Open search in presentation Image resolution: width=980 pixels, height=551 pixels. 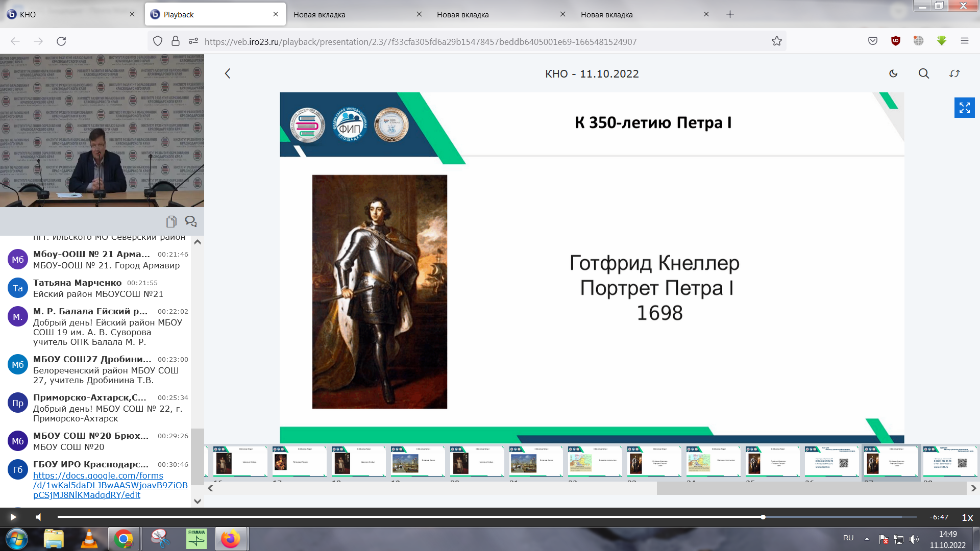[x=924, y=73]
